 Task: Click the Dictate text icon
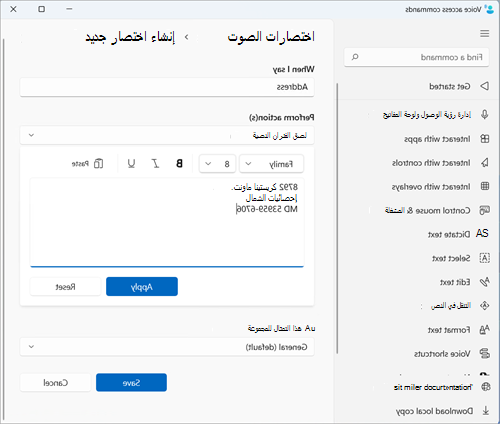482,233
